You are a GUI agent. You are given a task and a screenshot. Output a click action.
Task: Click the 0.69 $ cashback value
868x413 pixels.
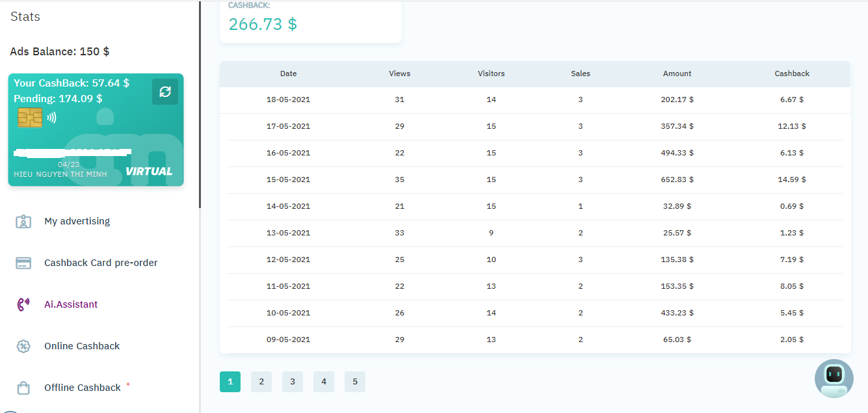[x=792, y=206]
